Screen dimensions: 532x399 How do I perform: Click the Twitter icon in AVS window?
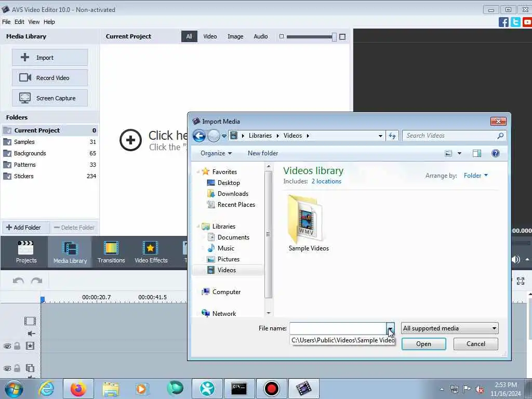(x=515, y=22)
